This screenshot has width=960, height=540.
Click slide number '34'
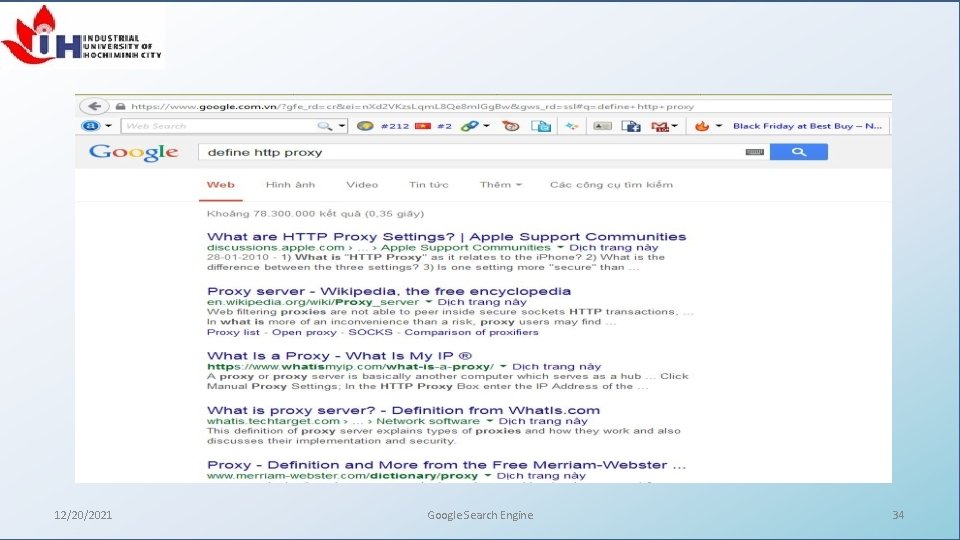898,515
